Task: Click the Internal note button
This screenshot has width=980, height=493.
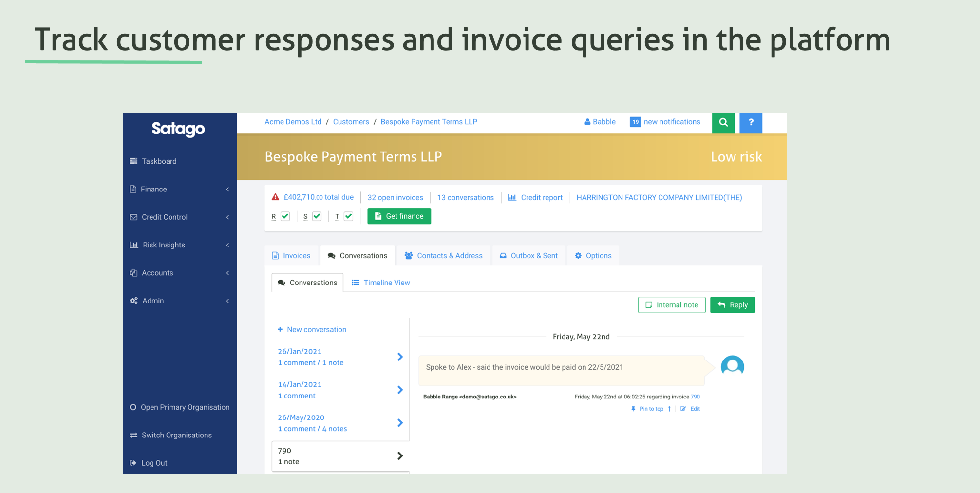Action: coord(672,305)
